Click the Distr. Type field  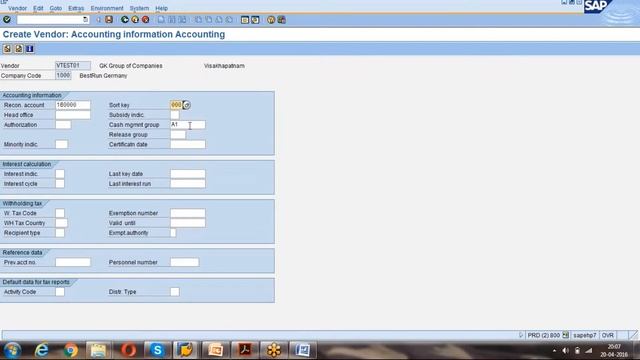point(175,292)
